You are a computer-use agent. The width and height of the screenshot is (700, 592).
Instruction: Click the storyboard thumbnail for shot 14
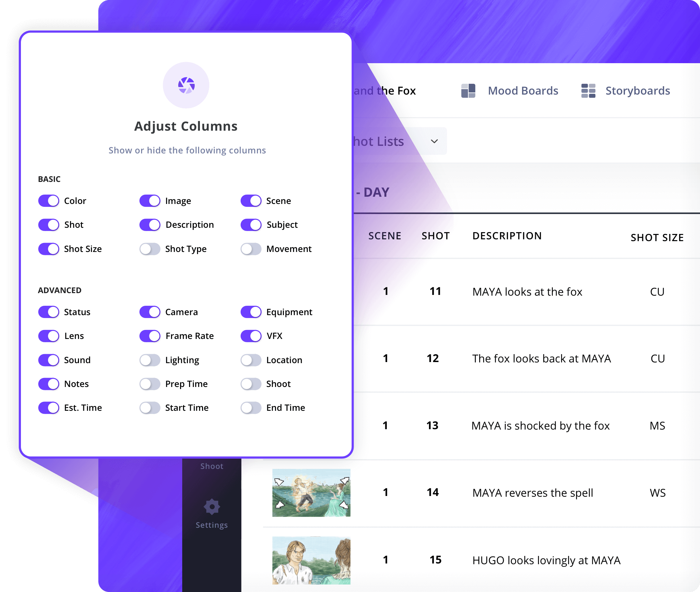pyautogui.click(x=311, y=493)
